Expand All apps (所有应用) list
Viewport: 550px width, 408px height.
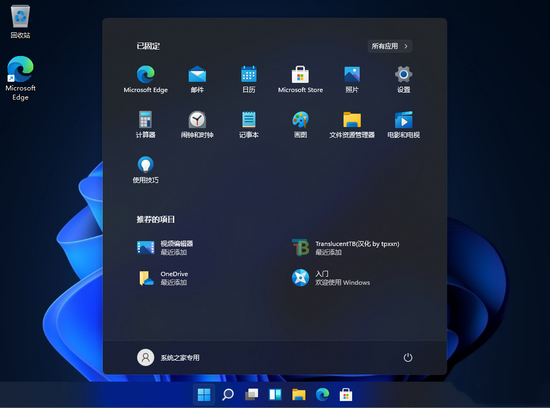[390, 46]
